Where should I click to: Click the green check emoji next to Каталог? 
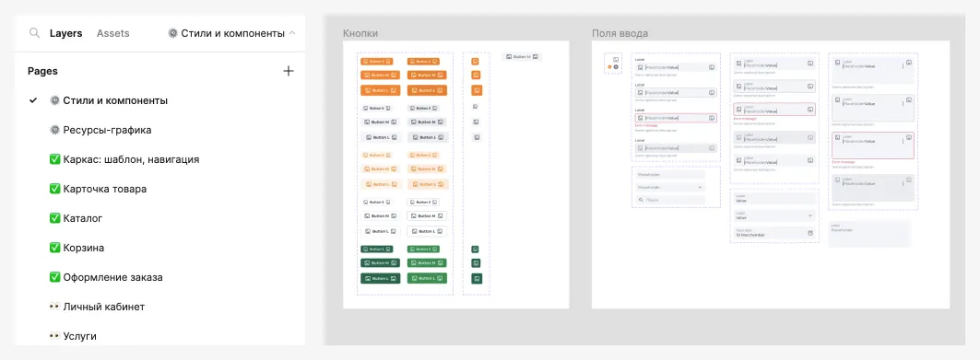[x=54, y=218]
